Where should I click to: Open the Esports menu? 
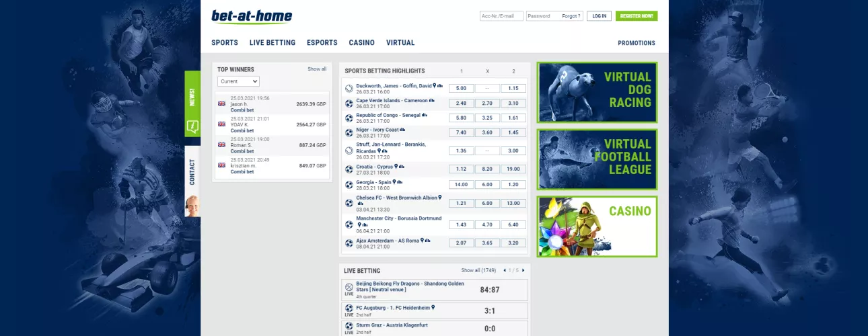click(322, 42)
